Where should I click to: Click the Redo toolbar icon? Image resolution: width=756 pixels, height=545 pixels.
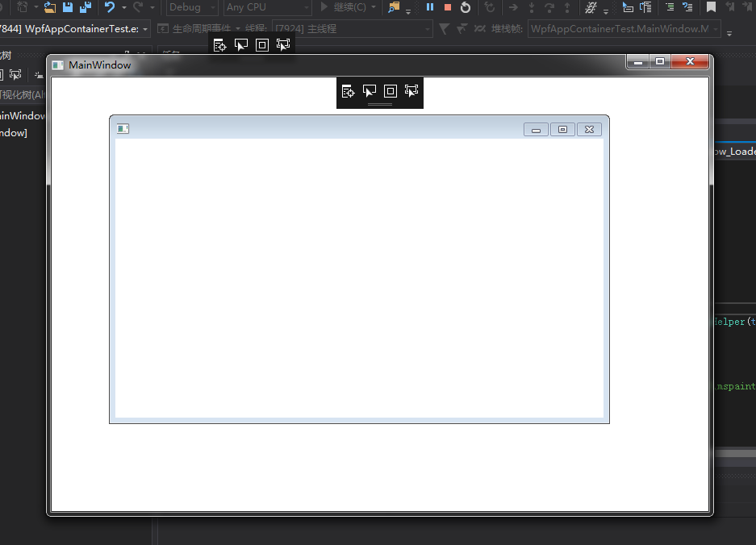pos(139,7)
